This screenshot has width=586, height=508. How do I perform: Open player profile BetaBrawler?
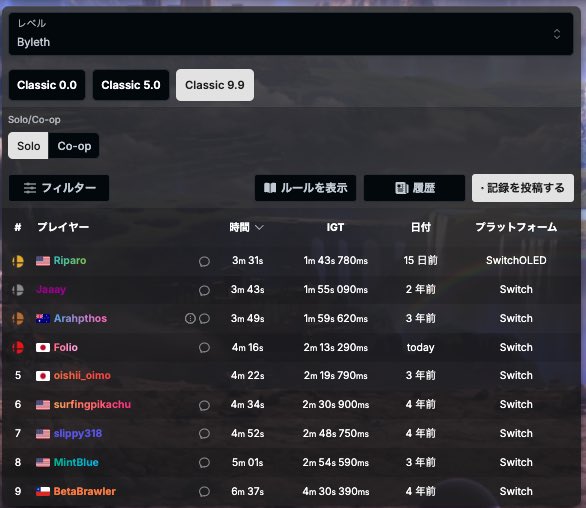(x=84, y=492)
